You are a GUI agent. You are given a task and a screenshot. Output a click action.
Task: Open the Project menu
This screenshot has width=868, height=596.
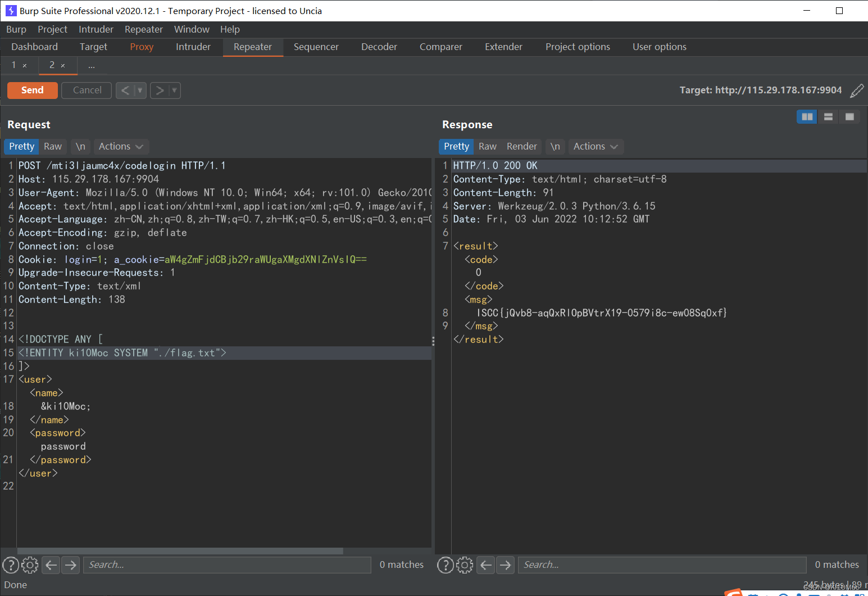click(52, 29)
